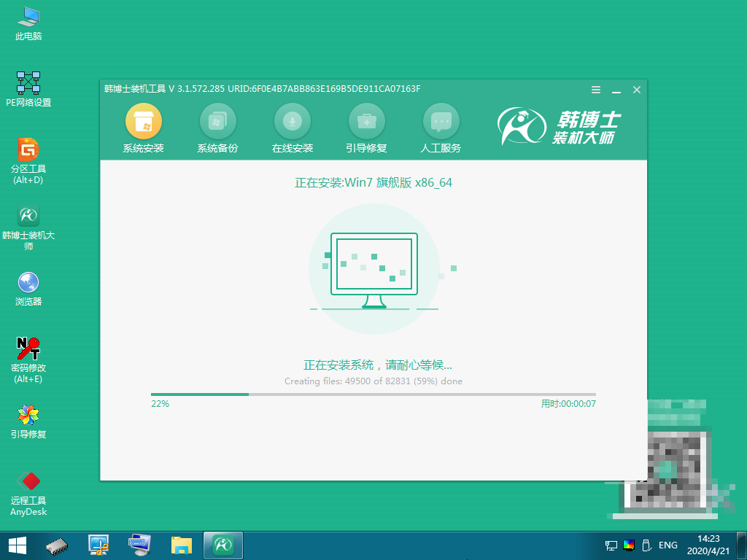
Task: Open the 系统备份 tab icon
Action: [x=217, y=122]
